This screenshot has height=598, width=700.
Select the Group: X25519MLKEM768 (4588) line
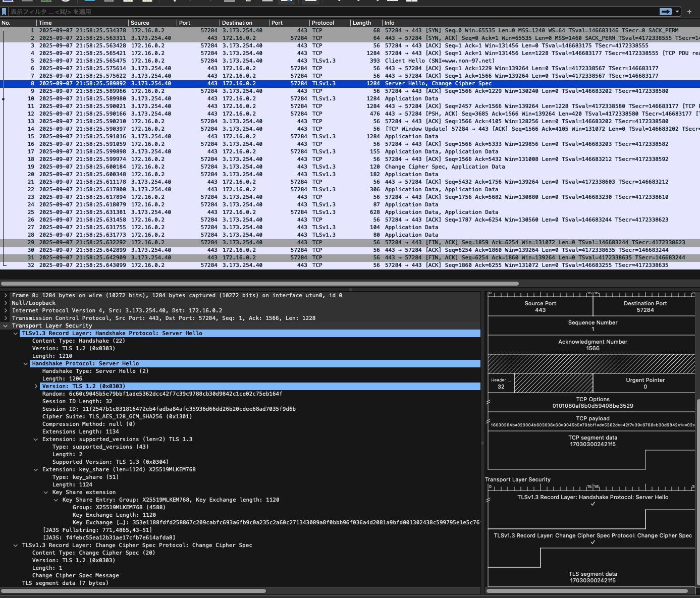point(119,508)
